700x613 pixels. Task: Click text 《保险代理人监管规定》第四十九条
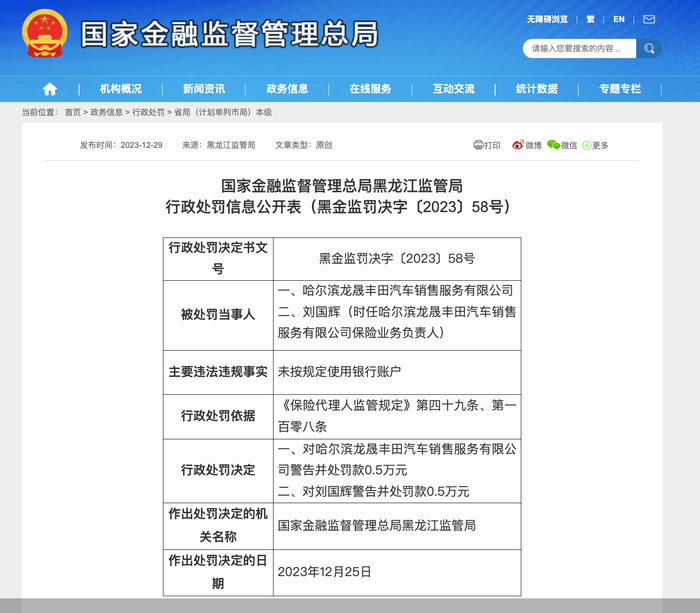[x=379, y=405]
